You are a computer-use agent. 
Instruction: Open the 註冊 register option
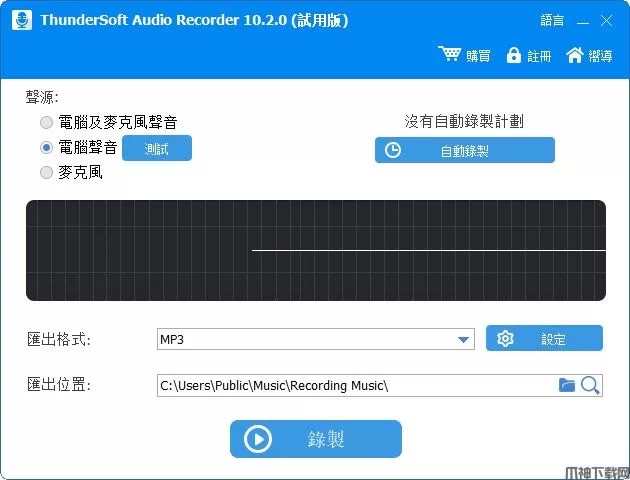539,56
